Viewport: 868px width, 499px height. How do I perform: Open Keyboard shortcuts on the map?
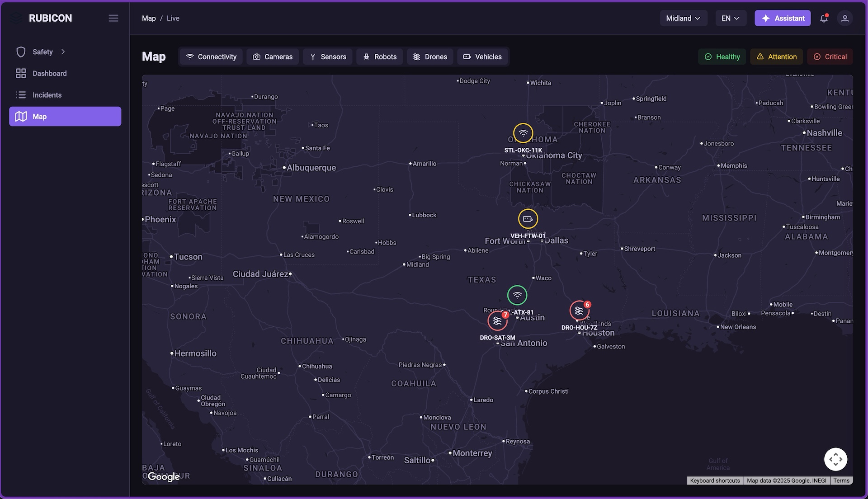click(715, 480)
